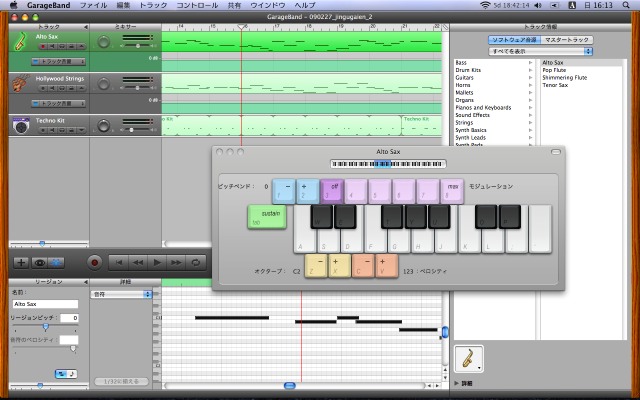Click the red Record button

pos(95,262)
